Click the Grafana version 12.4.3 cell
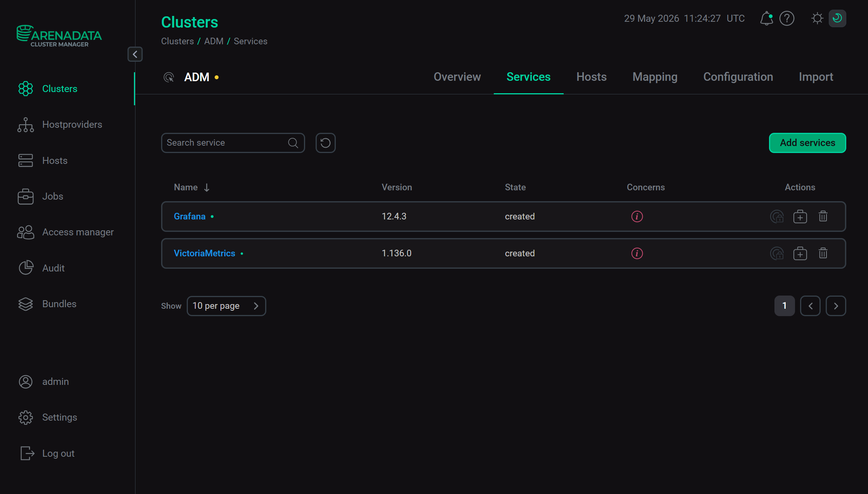Viewport: 868px width, 494px height. coord(394,216)
